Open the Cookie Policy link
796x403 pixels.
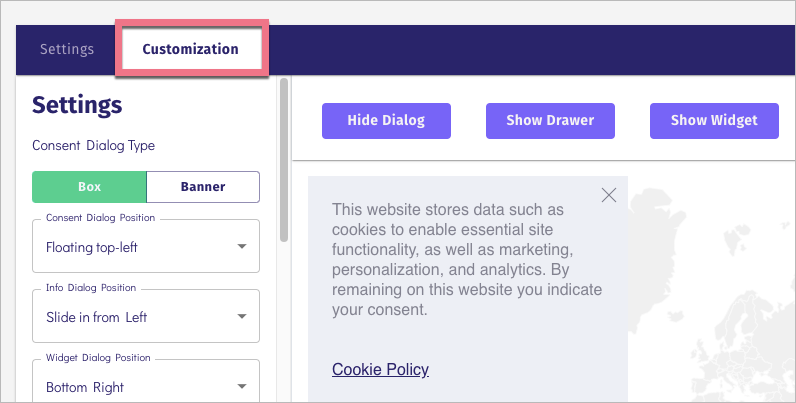(x=380, y=370)
